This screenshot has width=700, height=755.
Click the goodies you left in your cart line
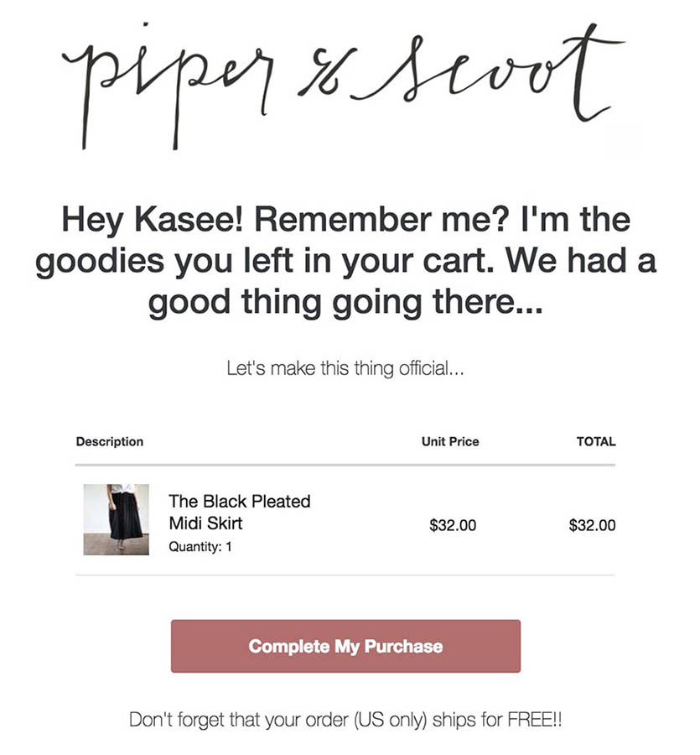click(x=345, y=261)
